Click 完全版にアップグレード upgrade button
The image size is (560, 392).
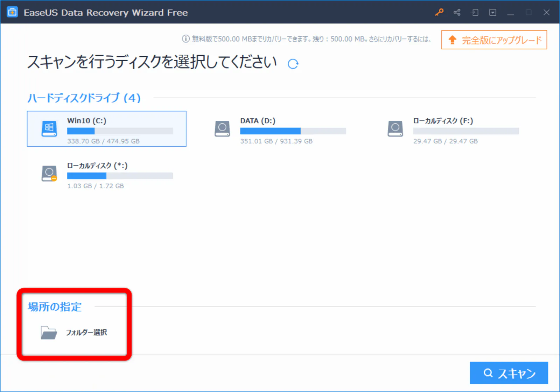[494, 40]
